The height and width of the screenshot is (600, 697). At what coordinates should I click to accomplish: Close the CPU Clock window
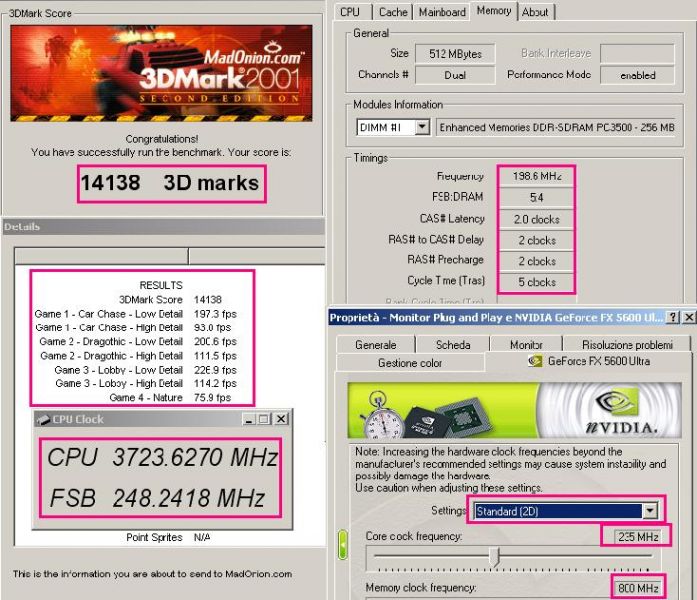coord(281,419)
